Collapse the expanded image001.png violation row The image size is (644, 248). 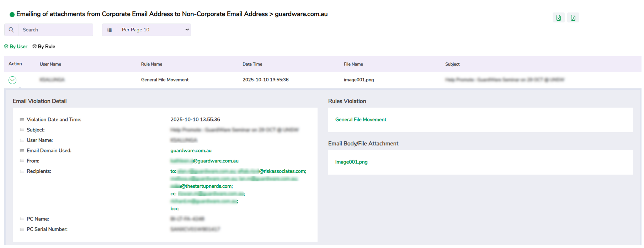12,80
